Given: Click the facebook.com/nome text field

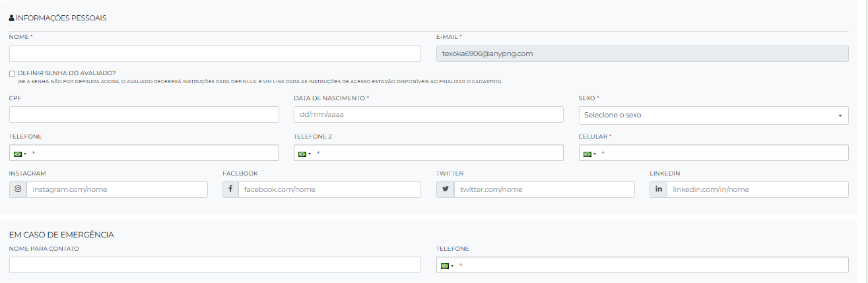Looking at the screenshot, I should [x=329, y=189].
